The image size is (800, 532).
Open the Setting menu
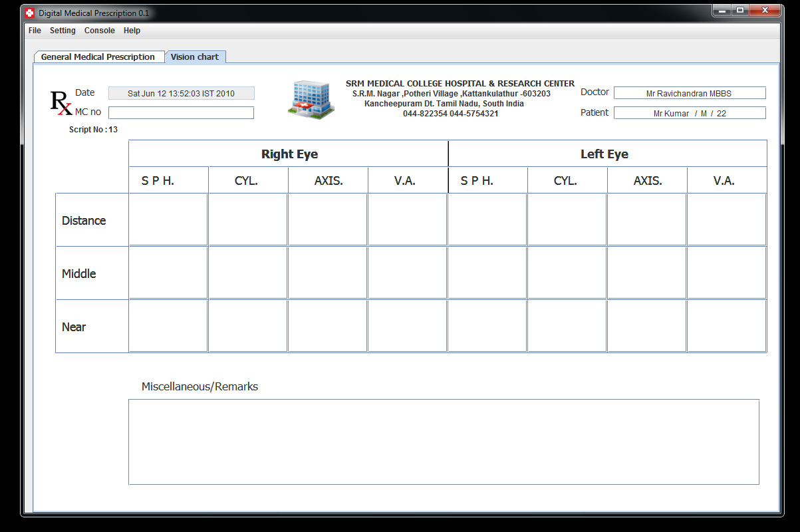click(63, 31)
